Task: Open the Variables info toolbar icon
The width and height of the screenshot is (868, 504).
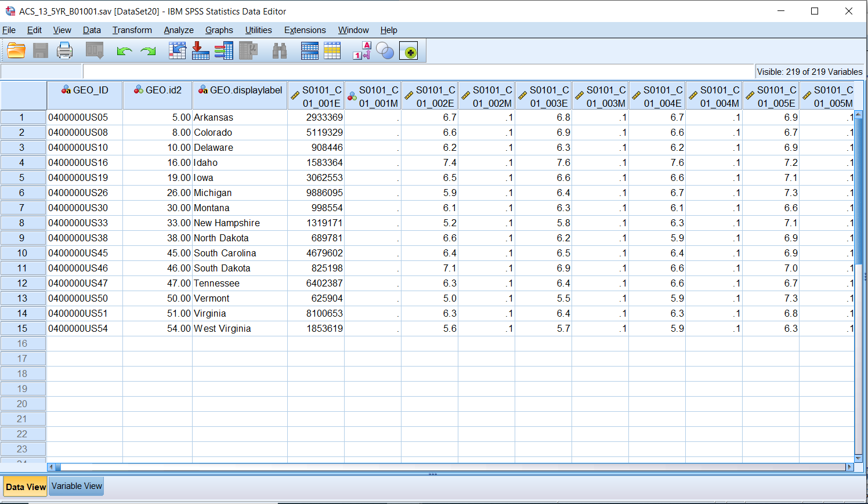Action: (x=223, y=51)
